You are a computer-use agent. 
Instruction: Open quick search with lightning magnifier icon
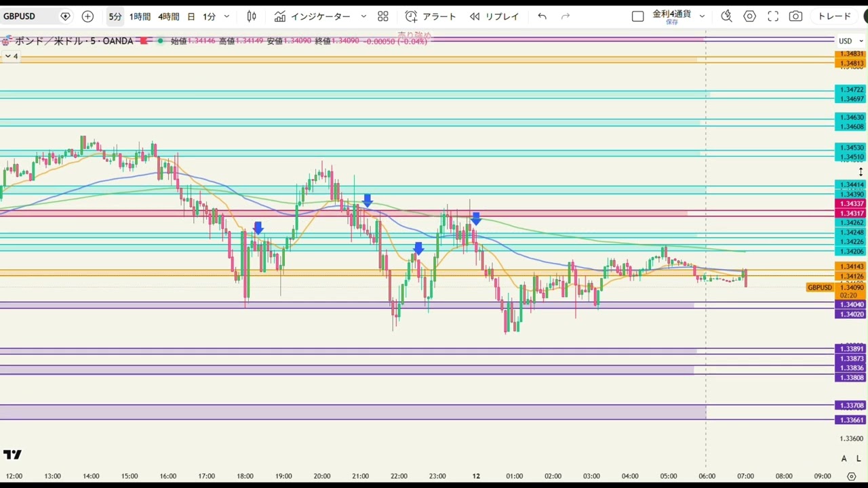coord(726,16)
